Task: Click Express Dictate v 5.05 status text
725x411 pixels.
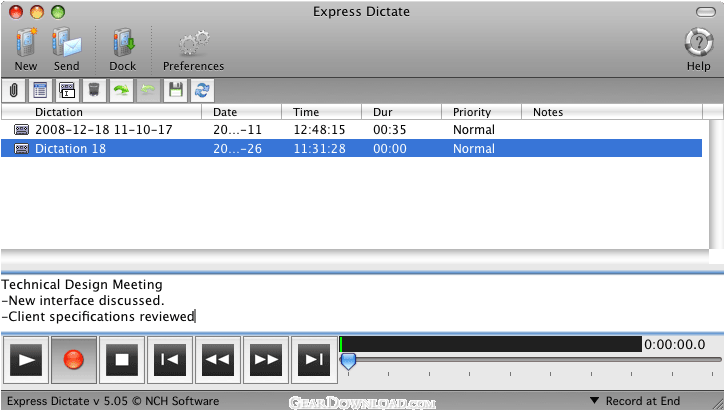Action: [113, 401]
